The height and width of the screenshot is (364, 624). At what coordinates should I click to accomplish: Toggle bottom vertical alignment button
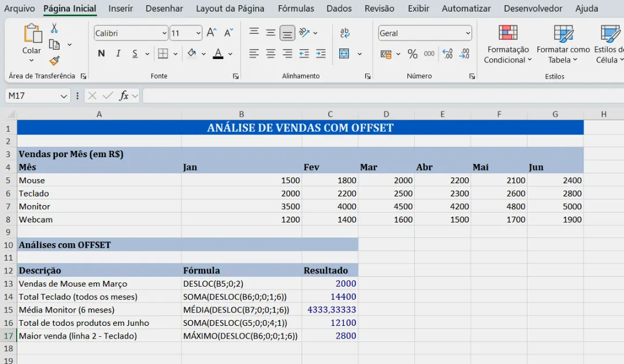pyautogui.click(x=287, y=33)
